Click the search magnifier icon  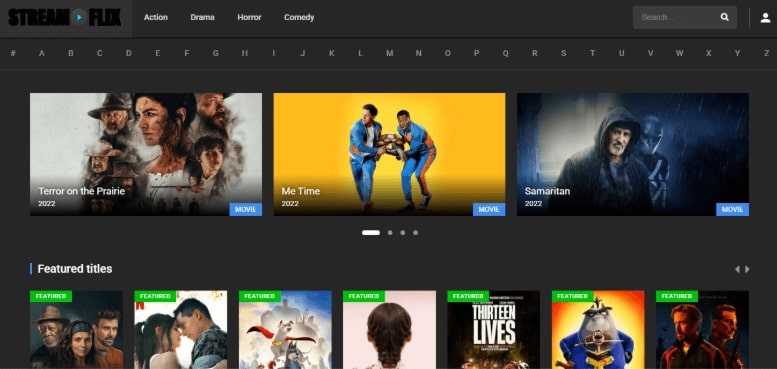point(724,17)
